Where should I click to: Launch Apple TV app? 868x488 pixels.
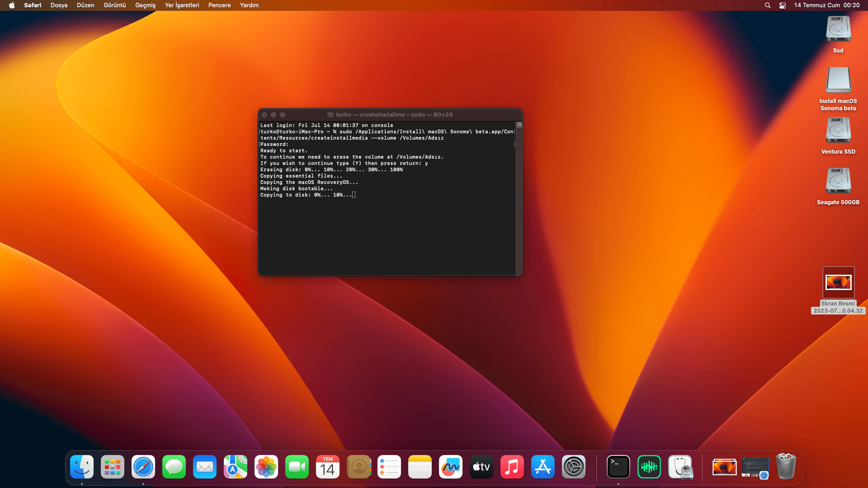(481, 467)
